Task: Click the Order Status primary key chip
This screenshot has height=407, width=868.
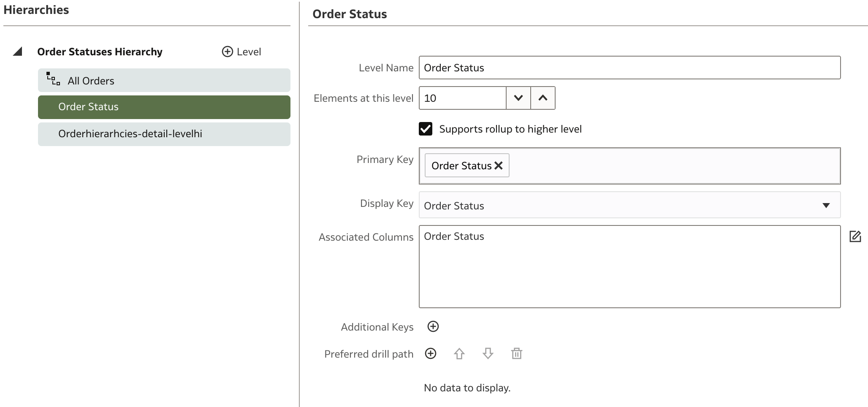Action: point(467,166)
